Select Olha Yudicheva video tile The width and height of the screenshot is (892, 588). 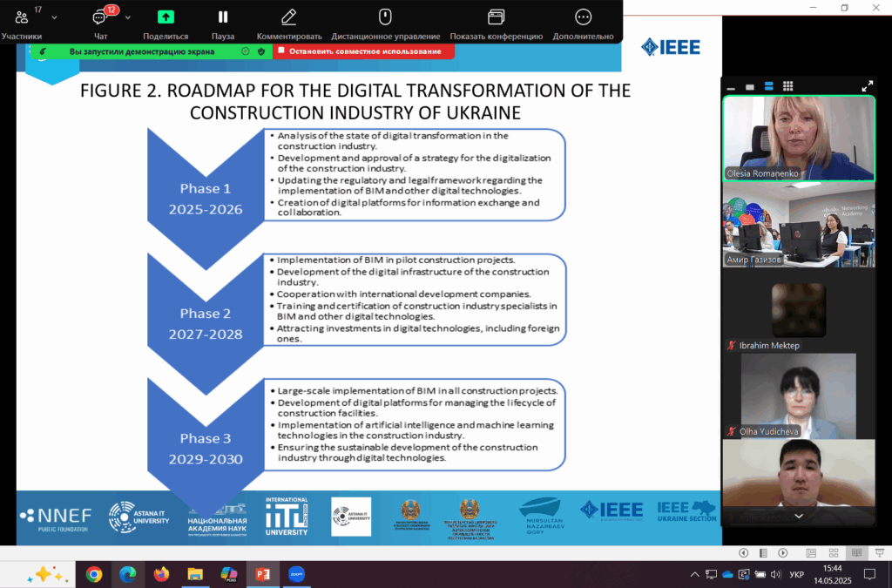799,396
